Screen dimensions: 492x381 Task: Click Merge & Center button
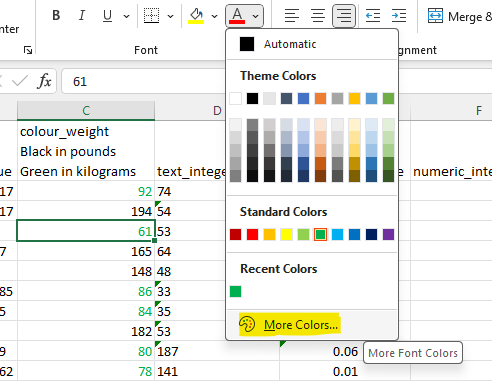[459, 16]
